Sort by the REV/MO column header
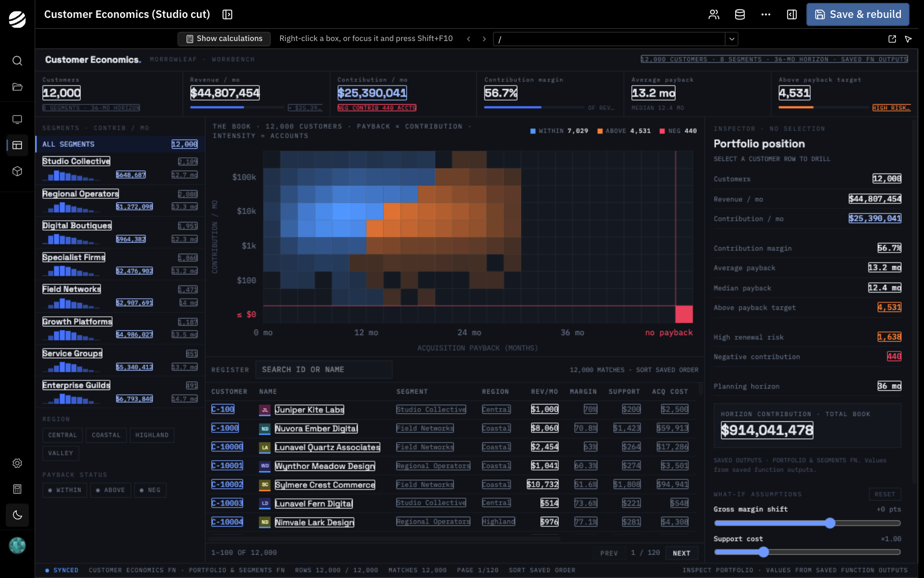Image resolution: width=924 pixels, height=578 pixels. point(545,392)
